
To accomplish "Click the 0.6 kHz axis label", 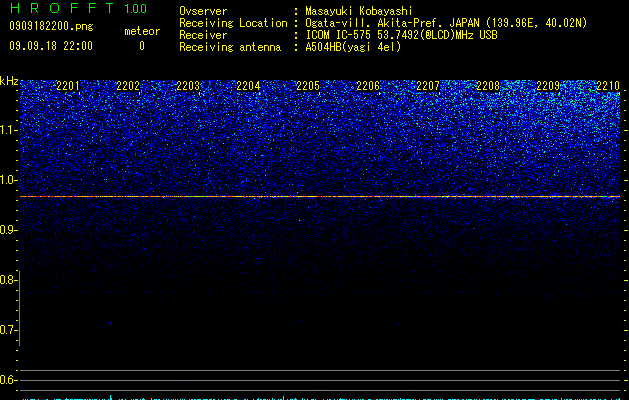I will tap(9, 380).
